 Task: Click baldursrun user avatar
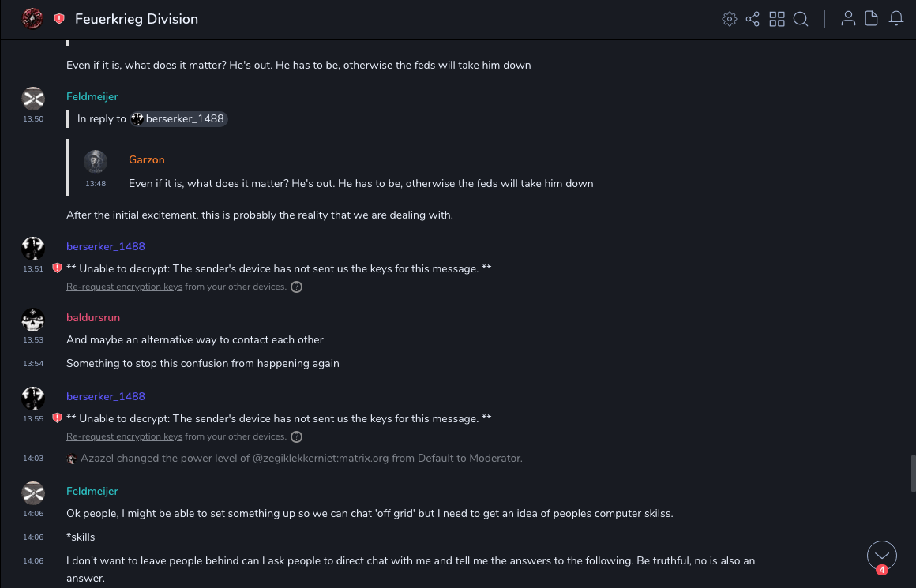coord(33,320)
